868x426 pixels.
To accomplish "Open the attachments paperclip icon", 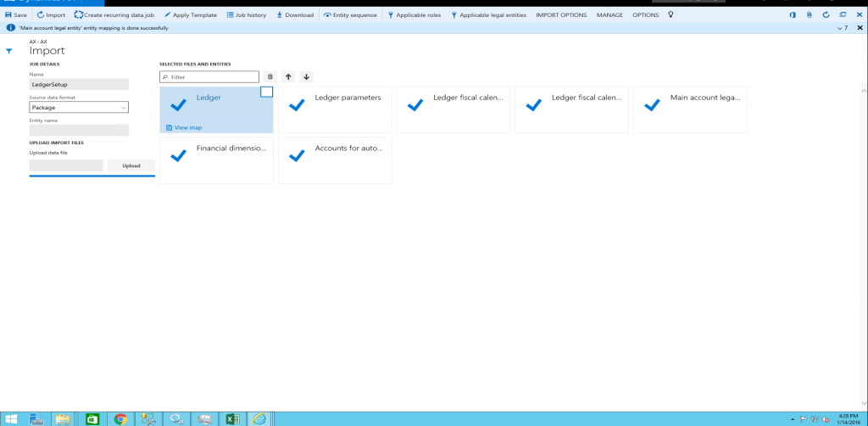I will [809, 15].
